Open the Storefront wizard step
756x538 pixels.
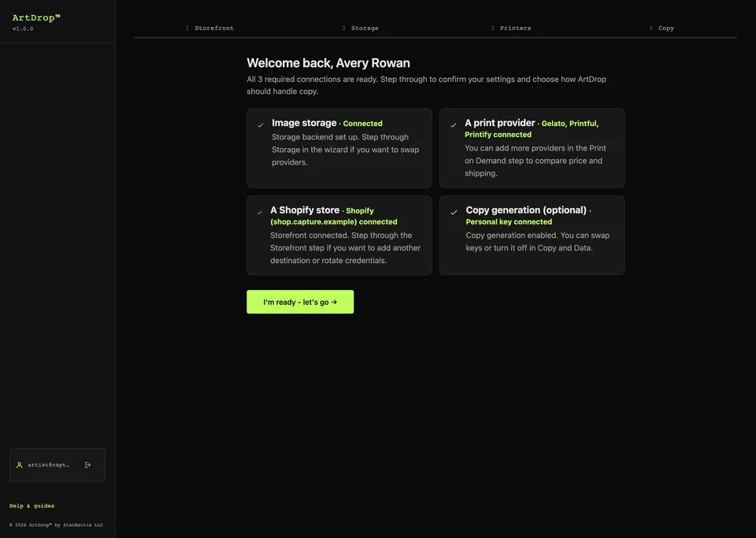[x=209, y=28]
